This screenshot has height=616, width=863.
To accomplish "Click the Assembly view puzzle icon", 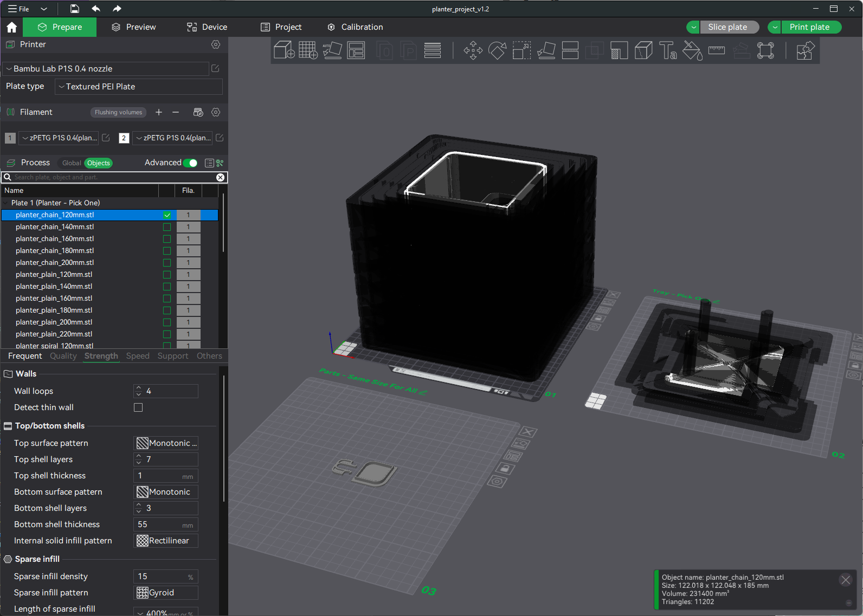I will (805, 50).
